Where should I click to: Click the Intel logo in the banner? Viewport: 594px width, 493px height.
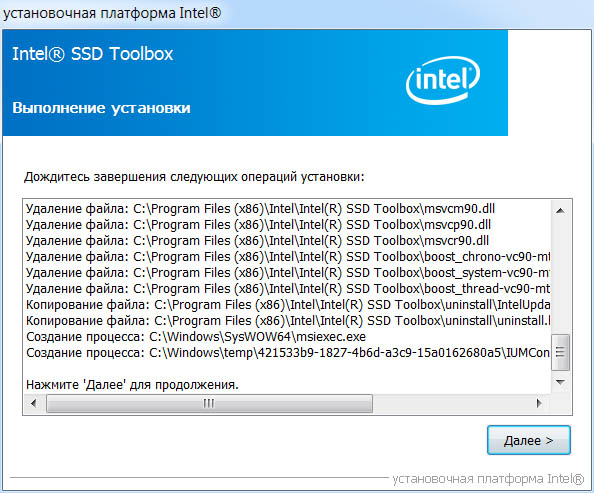click(x=443, y=80)
